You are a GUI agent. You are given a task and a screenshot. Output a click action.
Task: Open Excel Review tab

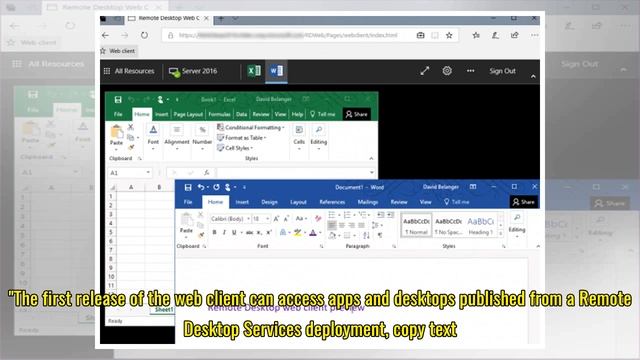pyautogui.click(x=261, y=114)
